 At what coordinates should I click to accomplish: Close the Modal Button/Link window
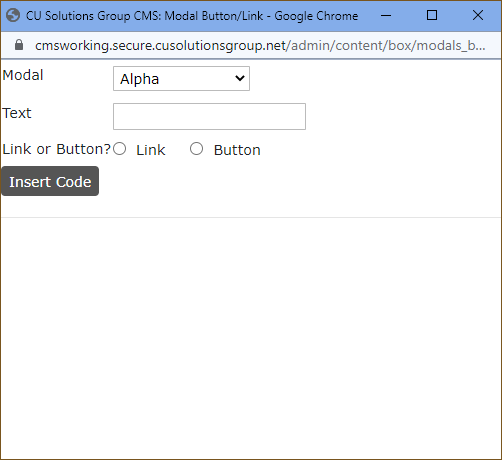(478, 15)
